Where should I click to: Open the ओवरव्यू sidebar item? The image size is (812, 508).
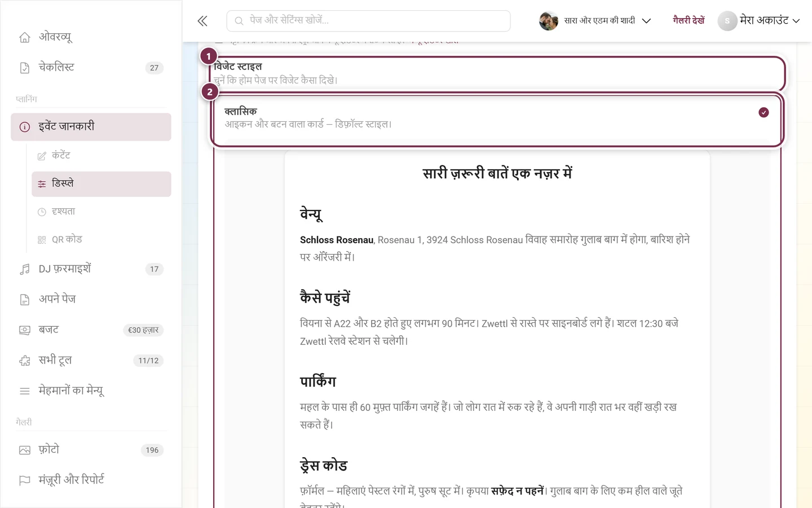[x=91, y=37]
